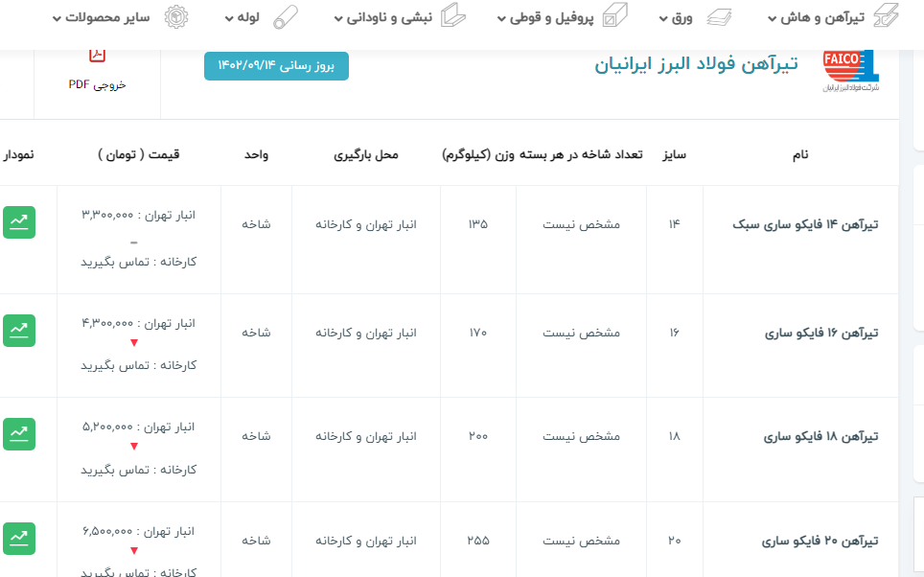Click the تیرآهن فولاد البرز ایرانیان heading

[x=696, y=65]
